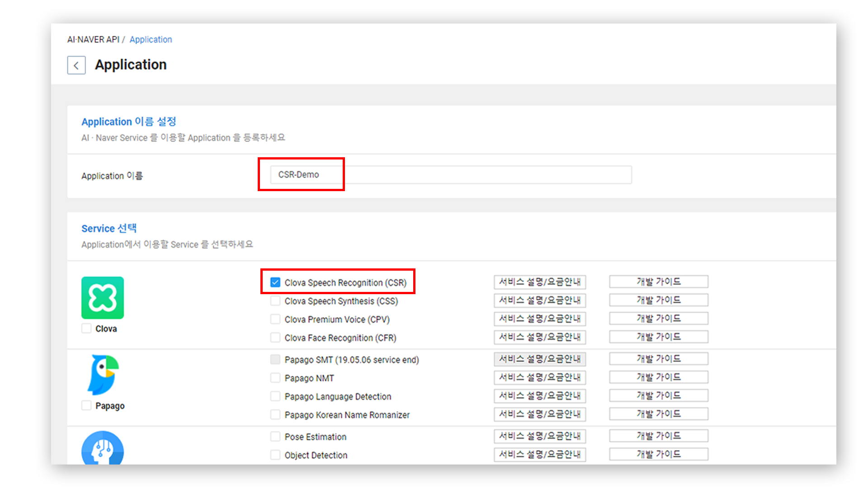Click the blue AI head logo icon
Image resolution: width=868 pixels, height=488 pixels.
pos(103,448)
